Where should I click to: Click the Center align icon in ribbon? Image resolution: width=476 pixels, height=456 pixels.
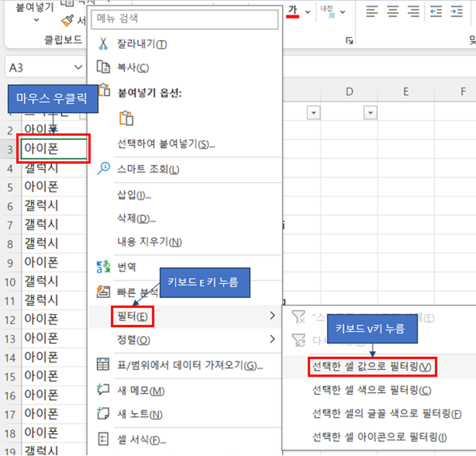pos(393,12)
